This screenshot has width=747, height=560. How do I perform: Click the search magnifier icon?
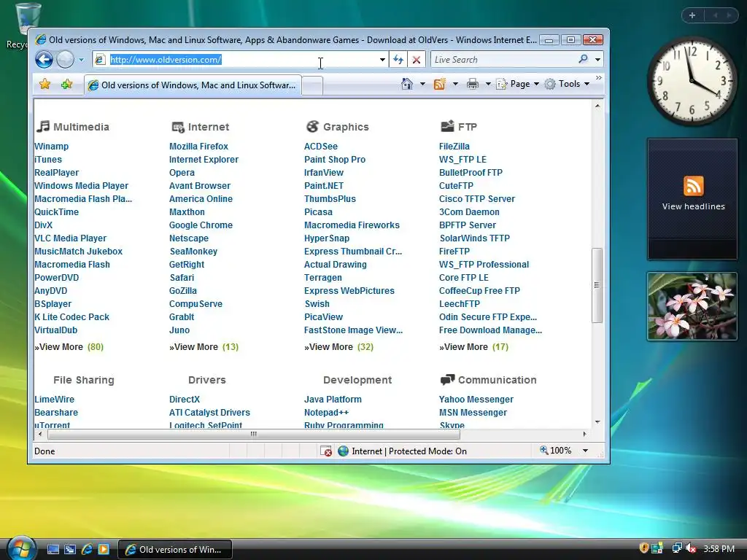point(583,59)
